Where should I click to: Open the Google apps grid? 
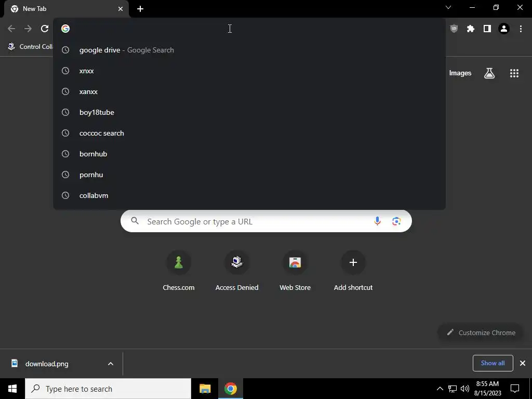(514, 73)
